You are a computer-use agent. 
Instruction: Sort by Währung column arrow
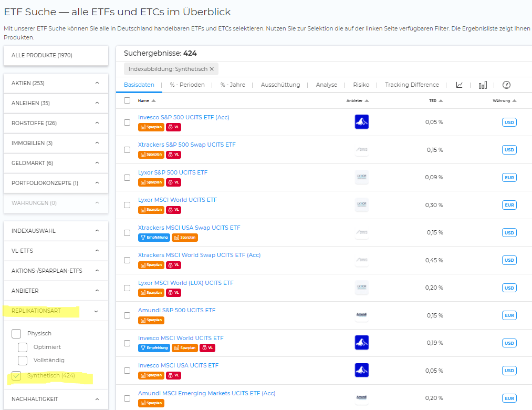(514, 101)
